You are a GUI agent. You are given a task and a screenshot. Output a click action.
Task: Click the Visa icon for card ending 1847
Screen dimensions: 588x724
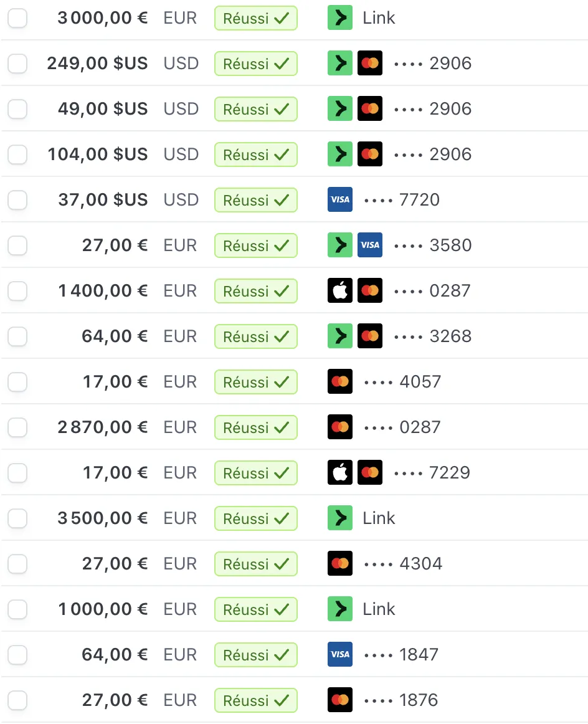(x=340, y=654)
